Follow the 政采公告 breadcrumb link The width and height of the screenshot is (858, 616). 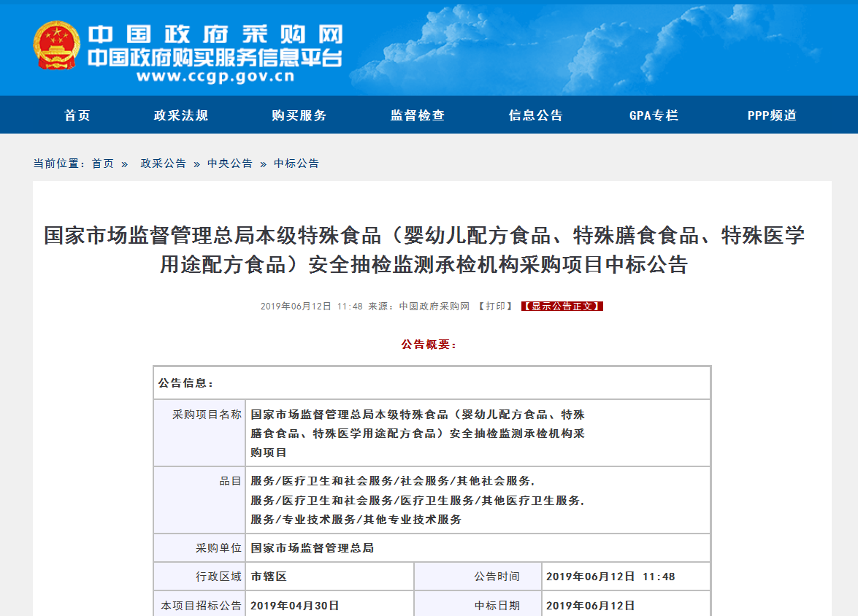(x=163, y=163)
